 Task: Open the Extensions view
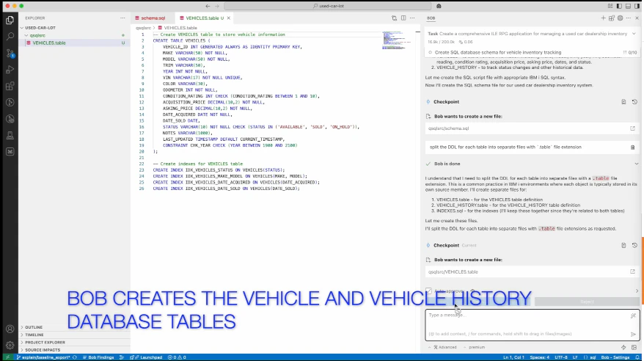(x=10, y=86)
